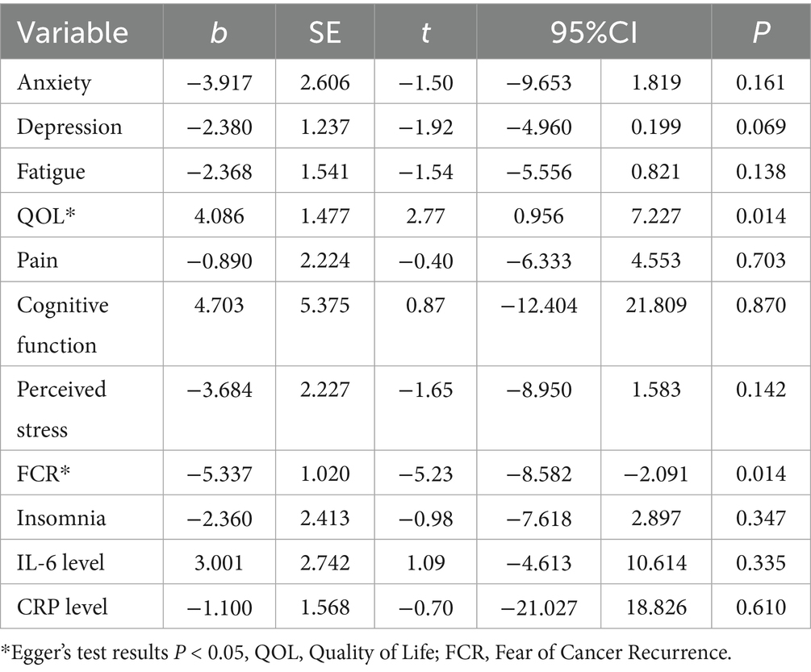Select the 95%CI header cell

coord(594,32)
